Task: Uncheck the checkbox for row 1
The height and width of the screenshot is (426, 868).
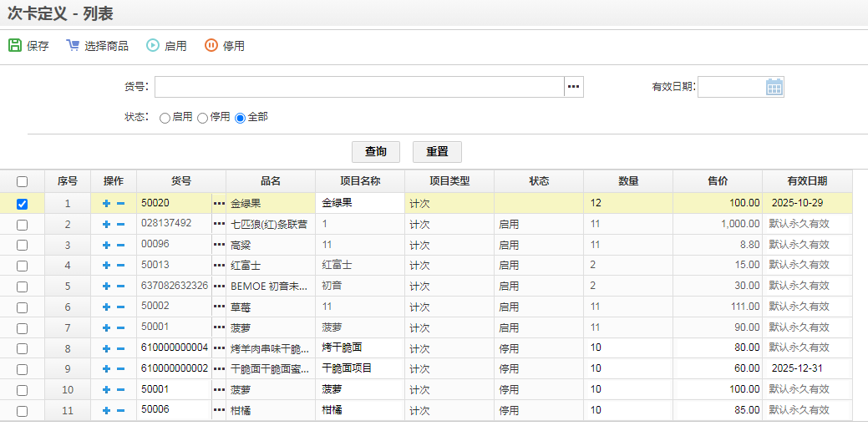Action: pyautogui.click(x=23, y=203)
